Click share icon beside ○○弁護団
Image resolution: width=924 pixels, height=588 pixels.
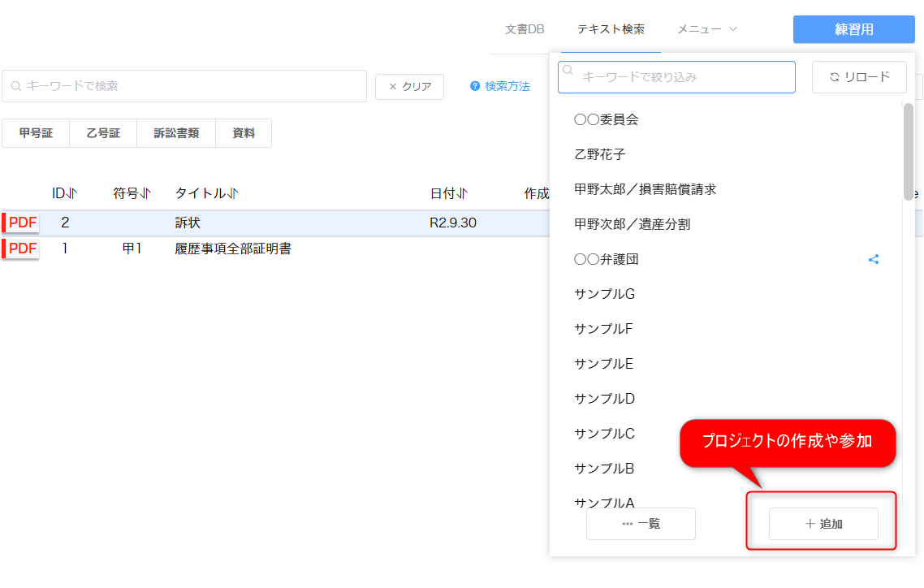tap(874, 260)
